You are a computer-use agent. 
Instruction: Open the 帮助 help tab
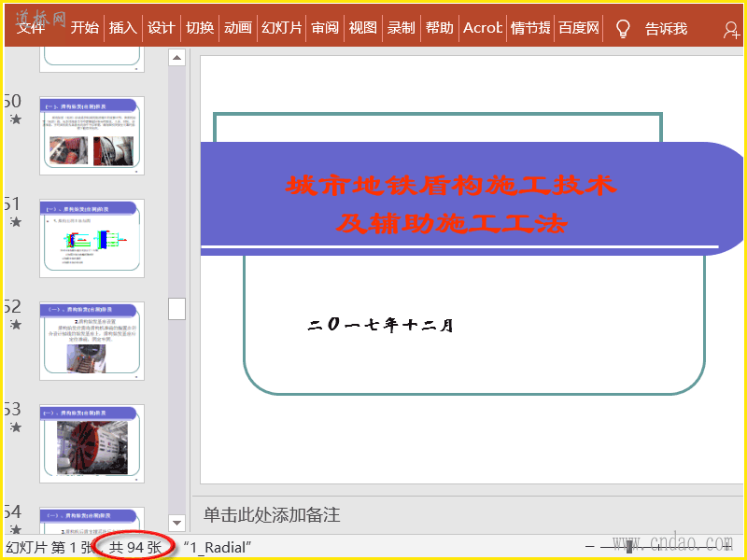coord(439,28)
